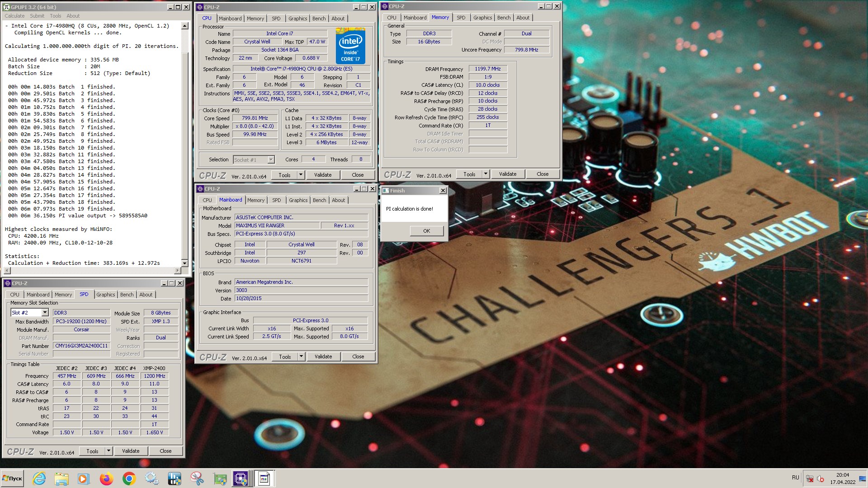Click Manufacturer field ASUSTeK COMPUTER INC.
Screen dimensions: 868x488
click(x=301, y=218)
